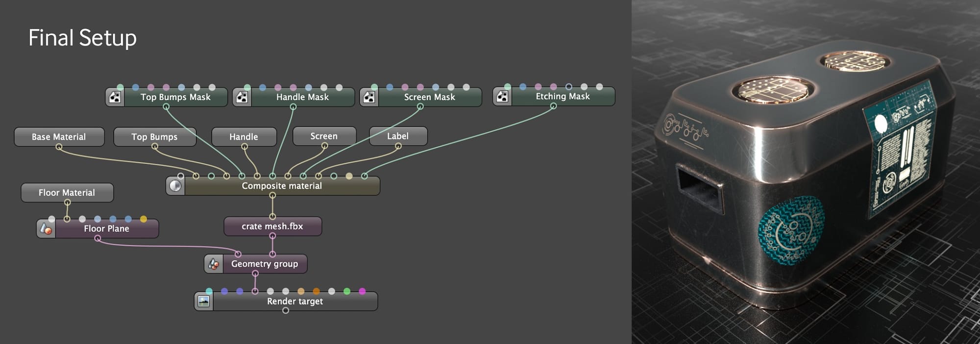Click the yellow pin on Floor Plane

[x=144, y=219]
